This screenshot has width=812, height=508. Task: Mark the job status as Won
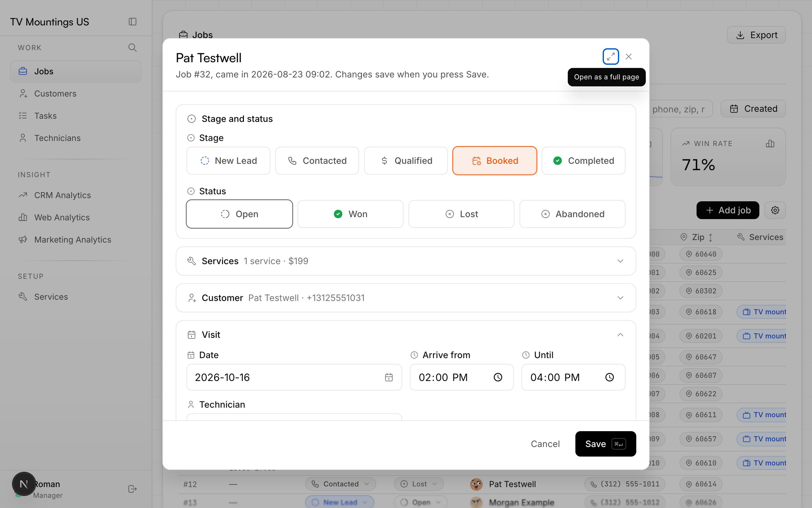350,214
